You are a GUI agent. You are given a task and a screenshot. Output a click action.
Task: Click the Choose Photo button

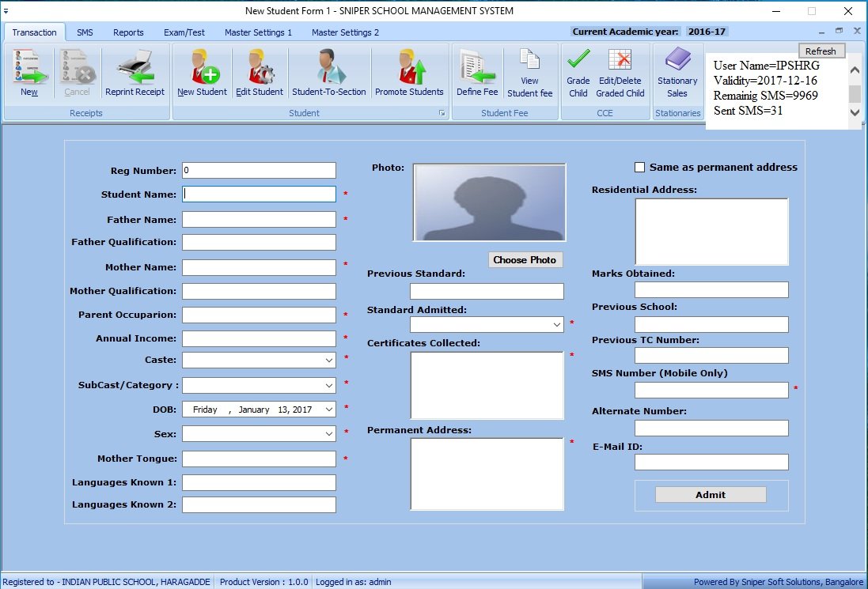525,260
